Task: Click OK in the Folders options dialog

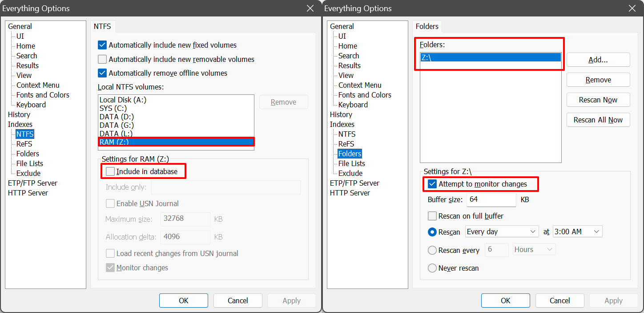Action: 506,301
